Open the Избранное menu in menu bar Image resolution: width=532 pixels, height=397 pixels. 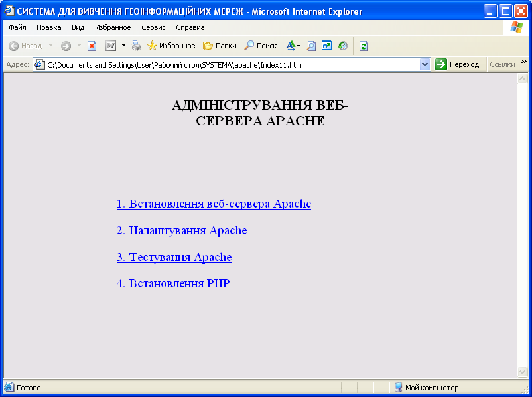[x=113, y=27]
